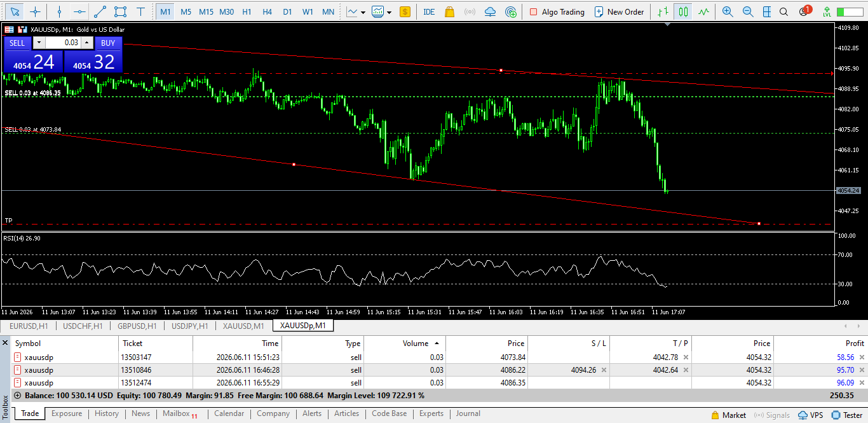The image size is (868, 423).
Task: Open the chart type dropdown arrow
Action: click(363, 12)
